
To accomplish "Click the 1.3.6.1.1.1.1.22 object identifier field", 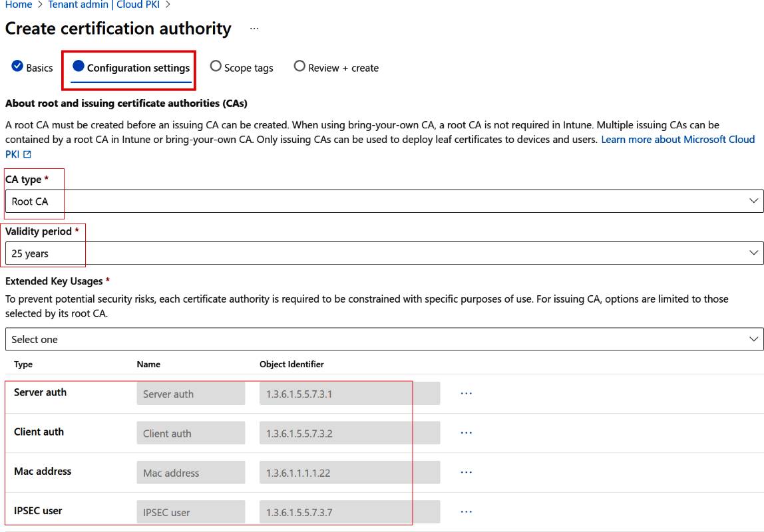I will [350, 472].
